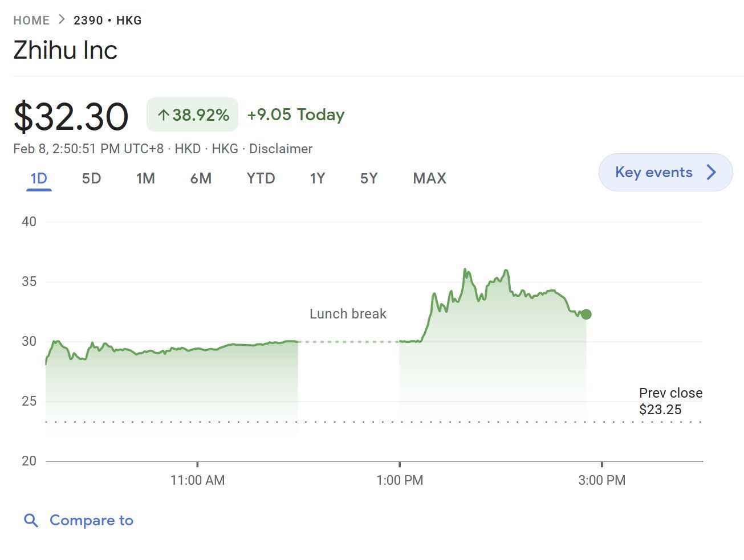Screen dimensions: 744x560
Task: Display the 5Y price chart
Action: (369, 178)
